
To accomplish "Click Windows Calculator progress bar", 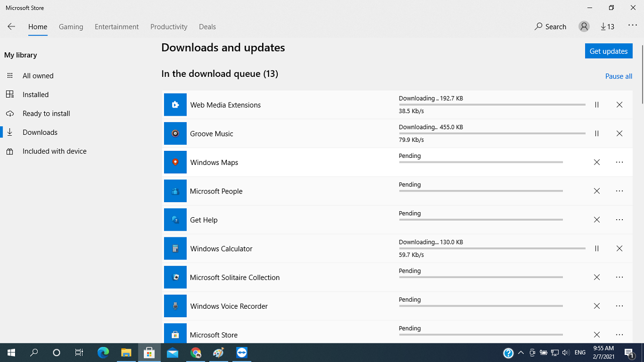I will point(492,248).
